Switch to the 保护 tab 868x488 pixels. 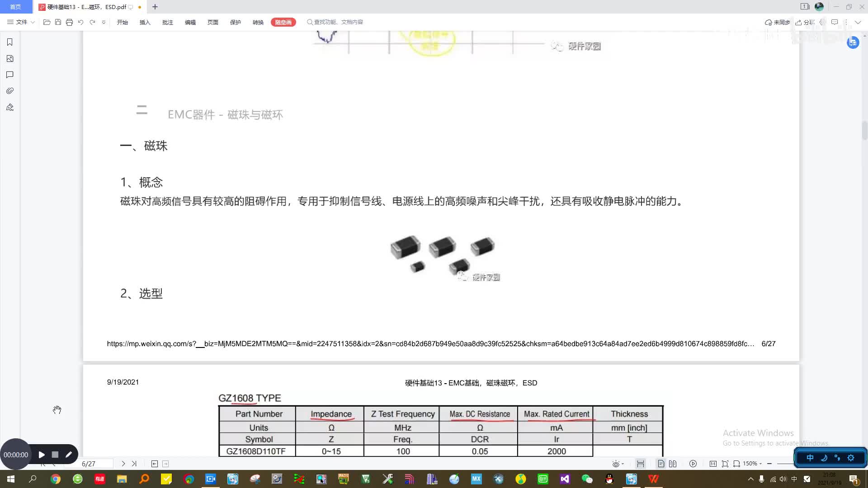(x=236, y=22)
